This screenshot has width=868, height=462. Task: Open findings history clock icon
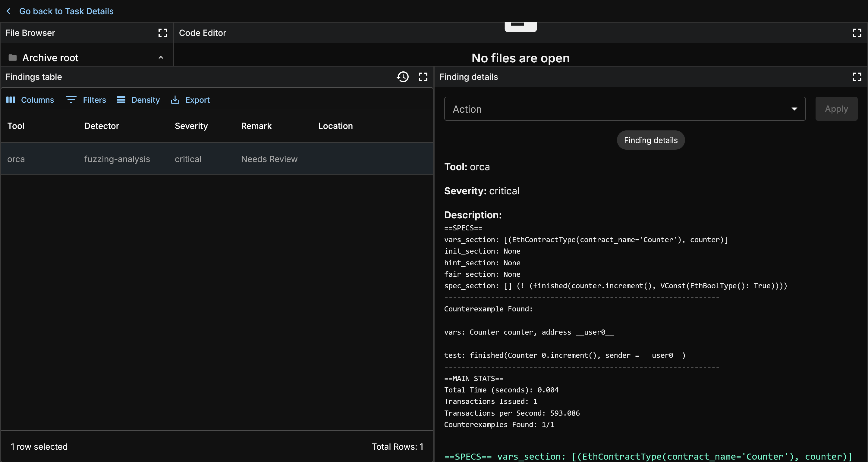tap(402, 77)
